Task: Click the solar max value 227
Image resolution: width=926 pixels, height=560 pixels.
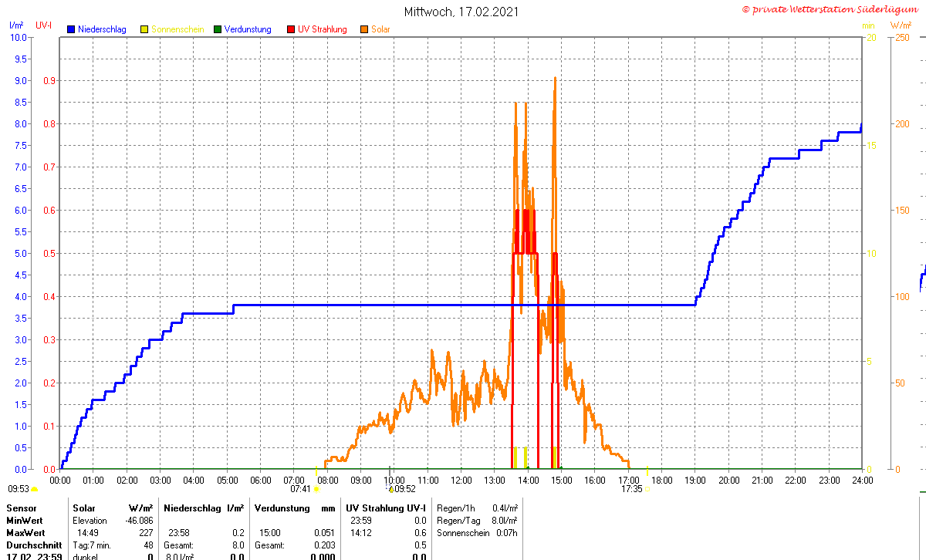Action: (146, 533)
